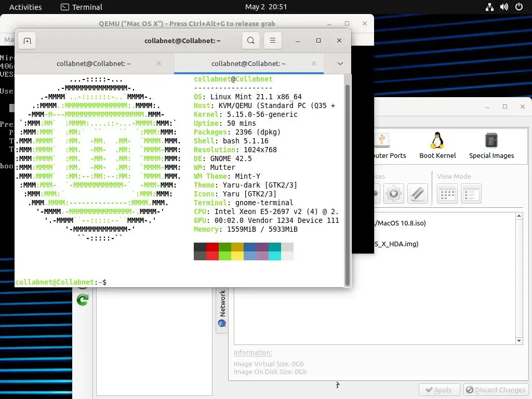Screen dimensions: 532x399
Task: Close the second terminal tab
Action: pyautogui.click(x=313, y=63)
